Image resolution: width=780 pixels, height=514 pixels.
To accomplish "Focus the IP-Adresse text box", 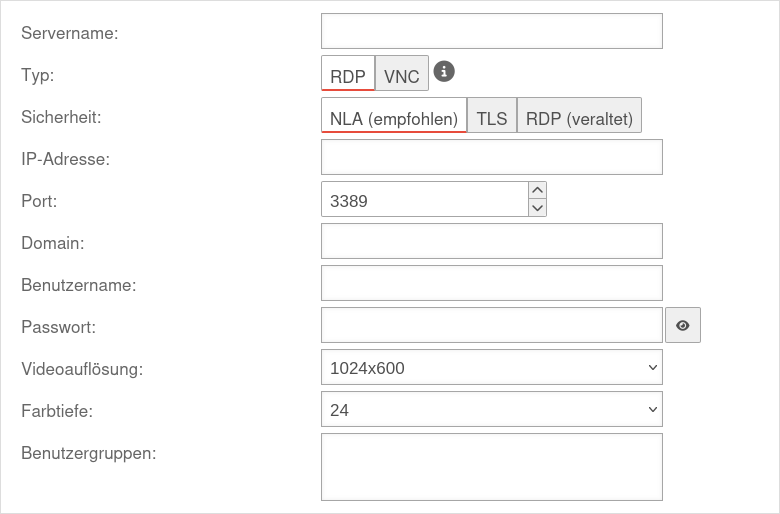I will click(x=492, y=157).
